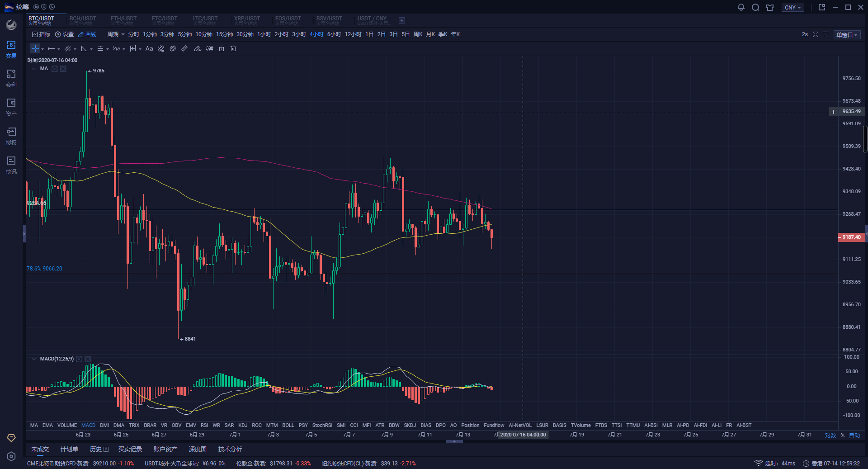Open 资产 assets sidebar section
This screenshot has height=469, width=868.
(x=11, y=107)
